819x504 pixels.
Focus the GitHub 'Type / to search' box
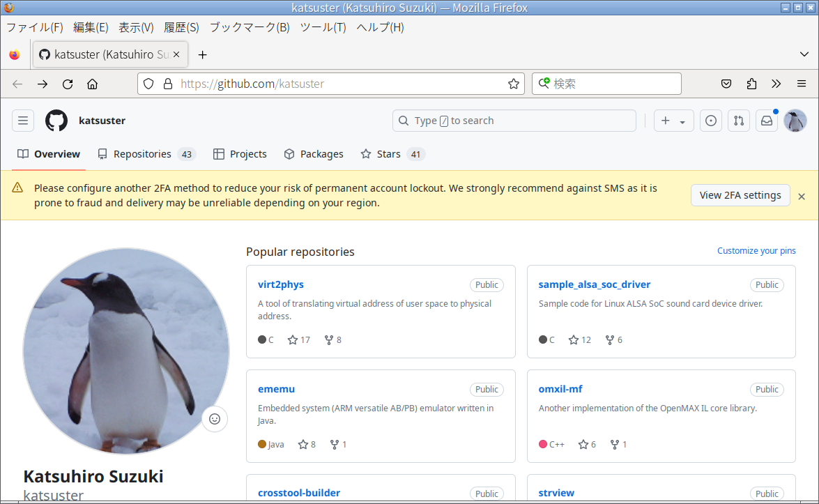[x=514, y=121]
